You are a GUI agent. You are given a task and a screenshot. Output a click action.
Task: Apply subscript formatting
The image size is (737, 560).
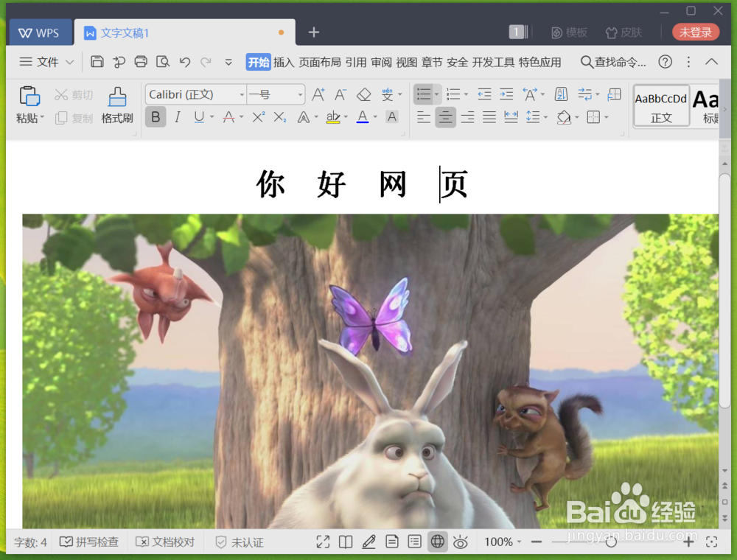coord(279,117)
